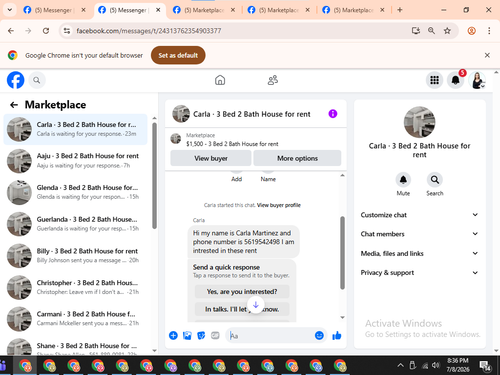The height and width of the screenshot is (375, 500).
Task: Dismiss the default browser banner
Action: (x=487, y=55)
